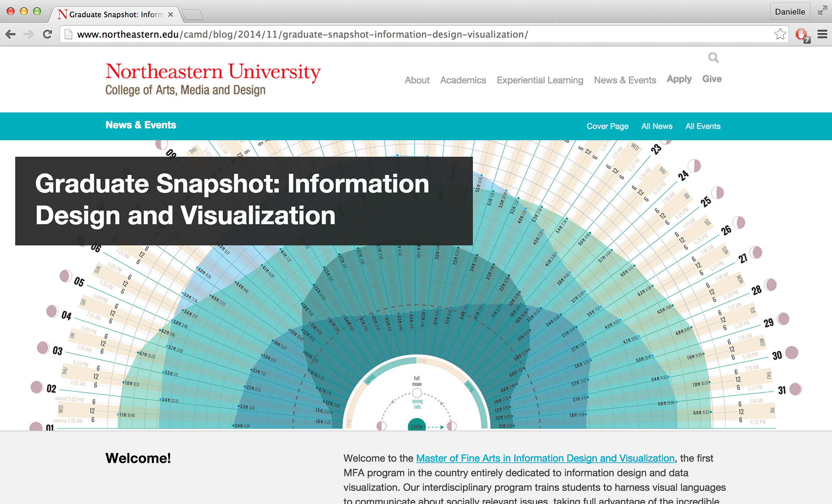
Task: Open a new browser tab
Action: [x=192, y=15]
